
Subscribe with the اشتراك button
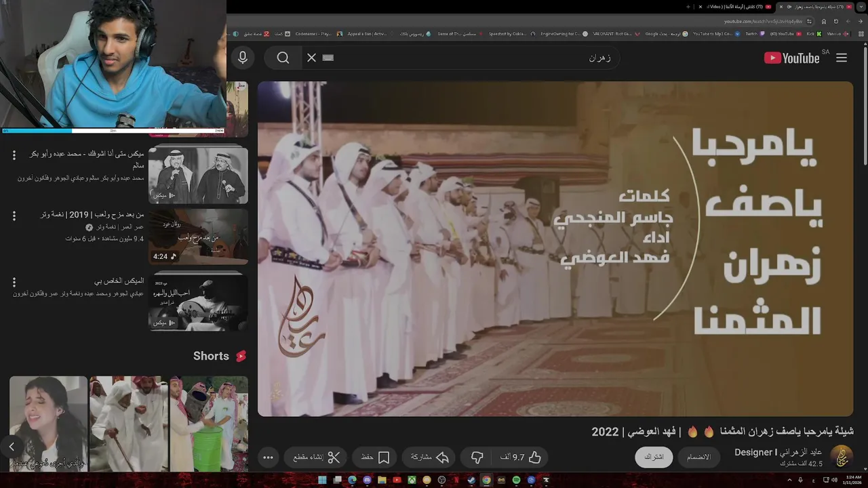pos(654,457)
